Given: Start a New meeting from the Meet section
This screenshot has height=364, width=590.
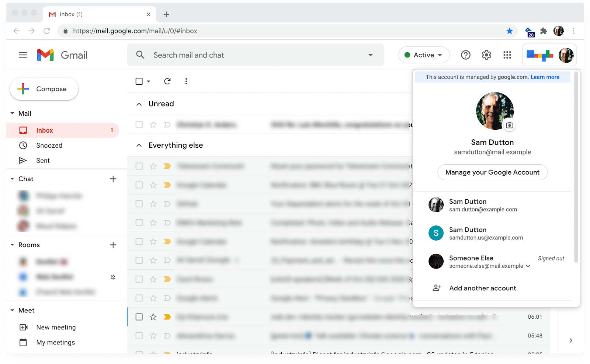Looking at the screenshot, I should coord(56,327).
